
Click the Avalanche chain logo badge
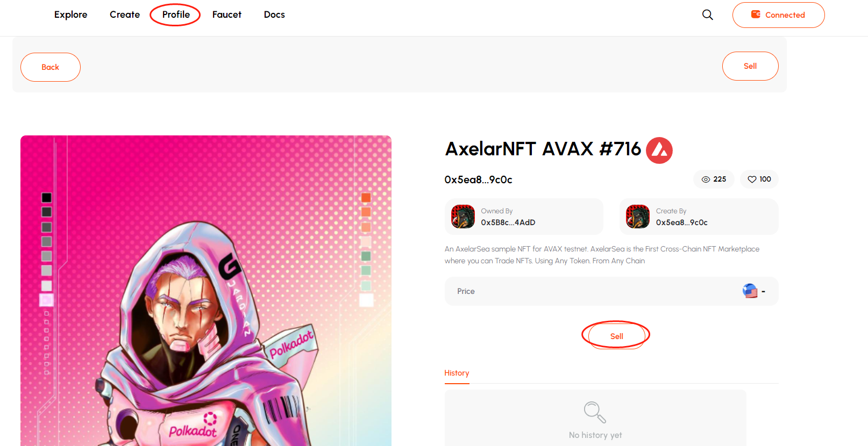click(659, 150)
